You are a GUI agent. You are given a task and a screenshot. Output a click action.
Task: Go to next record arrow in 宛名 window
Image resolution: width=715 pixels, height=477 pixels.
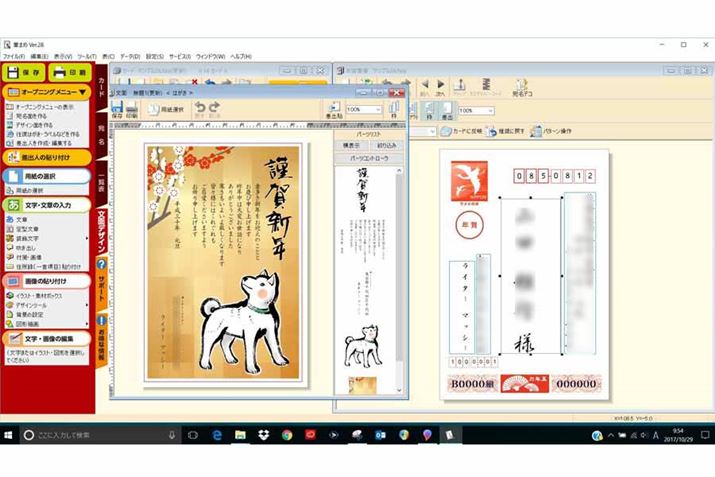(x=440, y=87)
